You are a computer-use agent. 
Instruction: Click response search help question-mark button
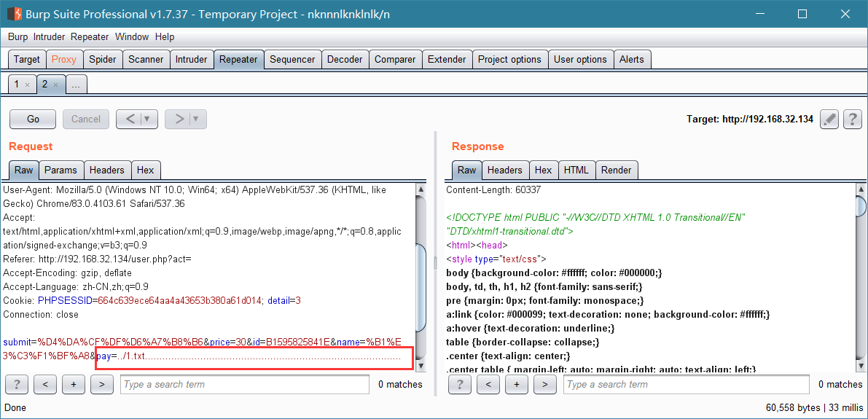tap(460, 383)
